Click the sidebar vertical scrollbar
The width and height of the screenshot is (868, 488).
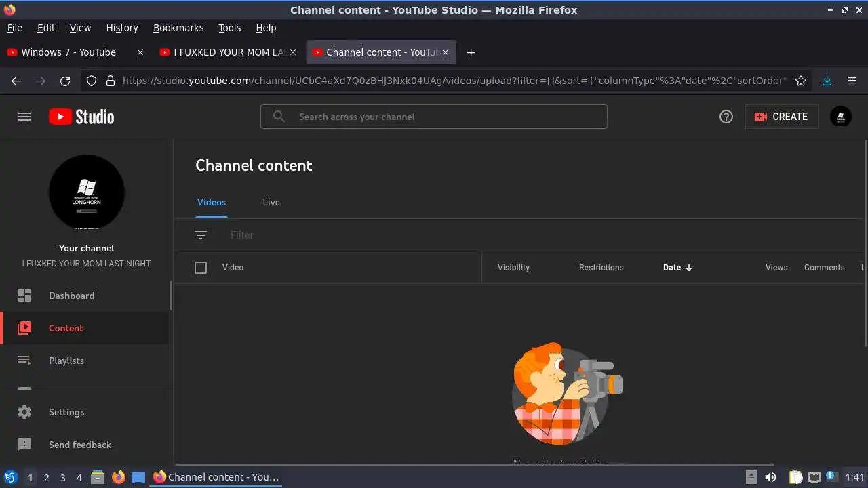(x=171, y=296)
